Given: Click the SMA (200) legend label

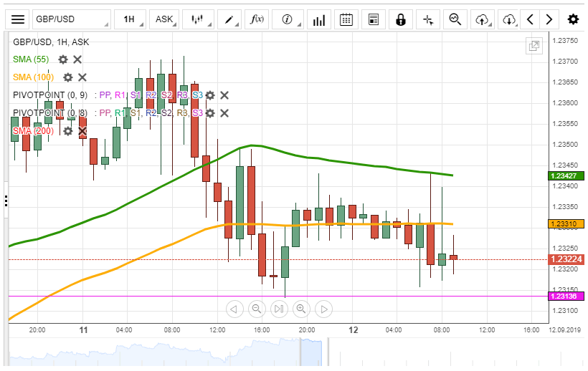Looking at the screenshot, I should [34, 131].
